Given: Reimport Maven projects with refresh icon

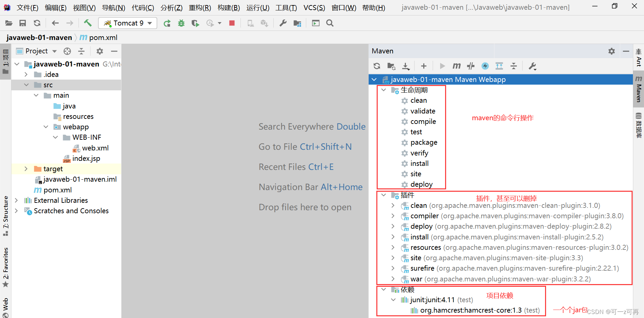Looking at the screenshot, I should point(377,66).
